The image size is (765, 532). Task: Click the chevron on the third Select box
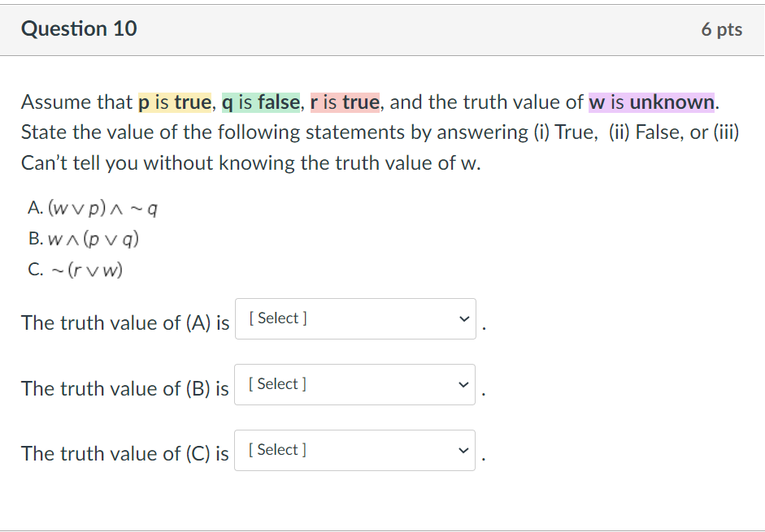pyautogui.click(x=463, y=449)
